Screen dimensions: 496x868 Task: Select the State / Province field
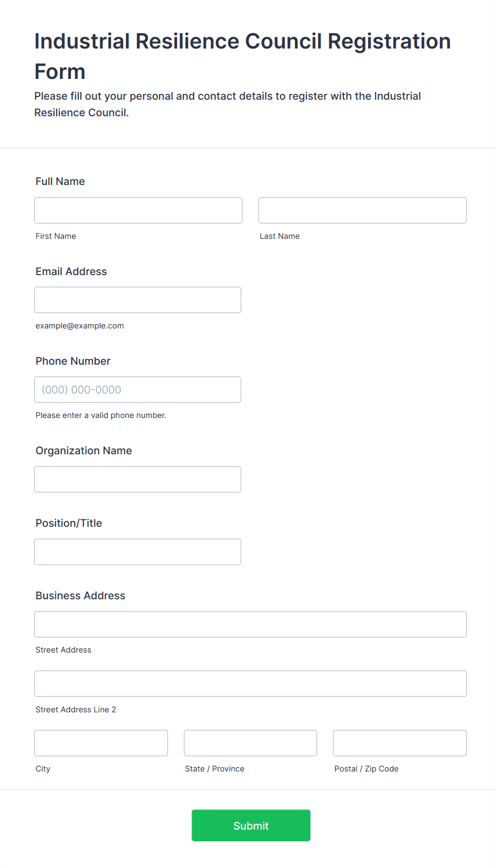(x=250, y=743)
